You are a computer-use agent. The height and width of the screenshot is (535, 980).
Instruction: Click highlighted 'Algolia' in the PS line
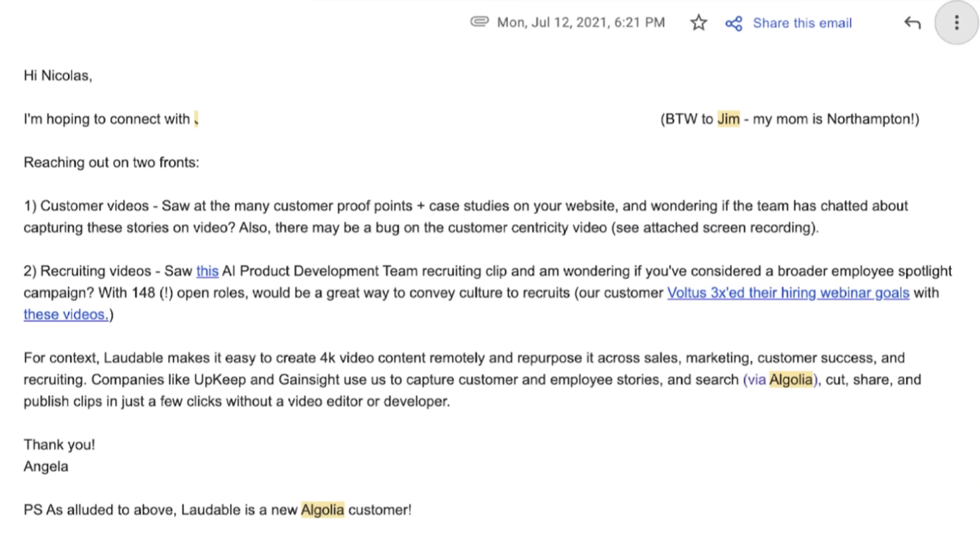(x=322, y=510)
